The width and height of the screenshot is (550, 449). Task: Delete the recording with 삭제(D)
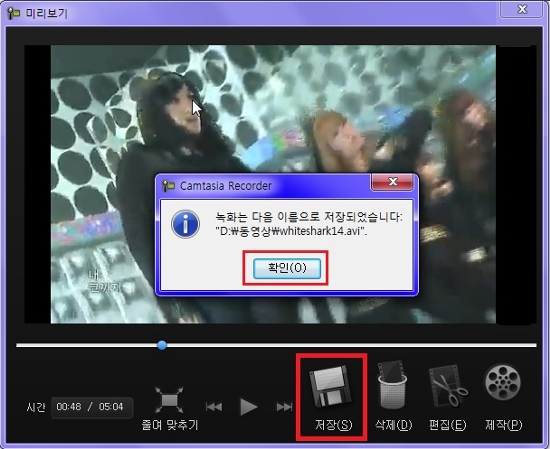(393, 397)
